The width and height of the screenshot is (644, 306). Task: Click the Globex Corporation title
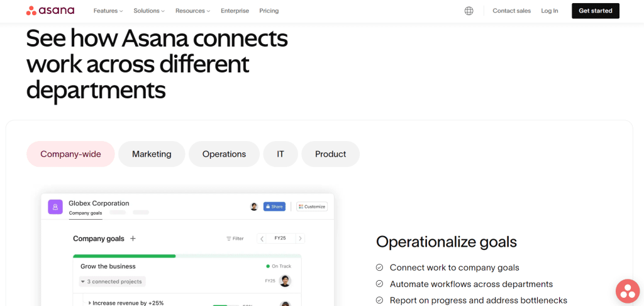pyautogui.click(x=99, y=203)
